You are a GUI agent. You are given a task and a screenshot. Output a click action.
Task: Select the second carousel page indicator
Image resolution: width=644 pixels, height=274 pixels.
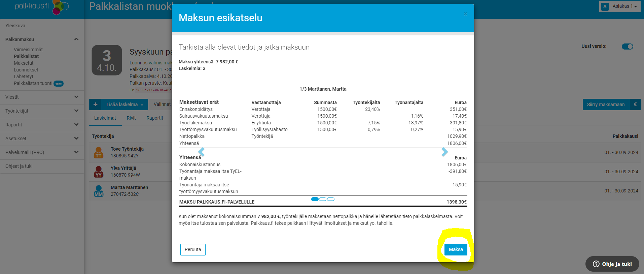pyautogui.click(x=323, y=199)
